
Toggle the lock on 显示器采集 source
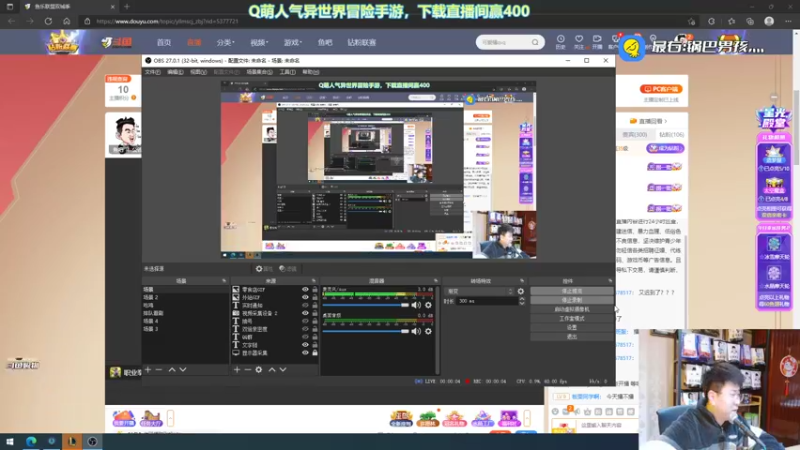[315, 353]
